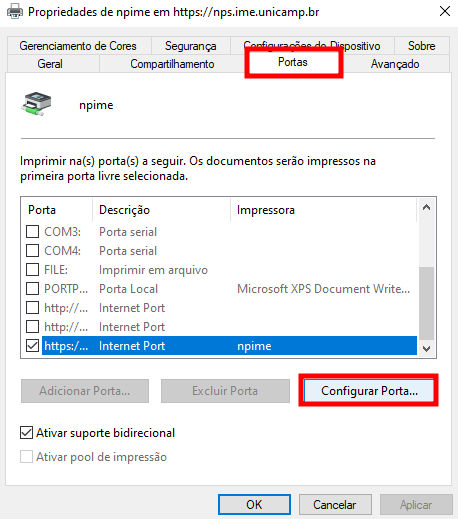Check the COM3 serial port checkbox
458x519 pixels.
click(x=32, y=231)
